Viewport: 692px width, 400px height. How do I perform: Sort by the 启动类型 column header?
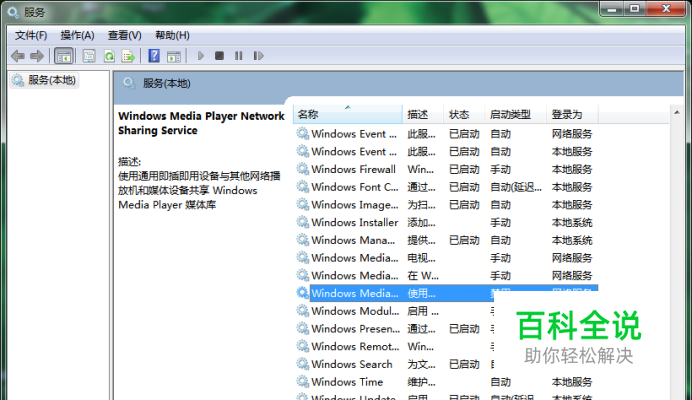pos(515,114)
